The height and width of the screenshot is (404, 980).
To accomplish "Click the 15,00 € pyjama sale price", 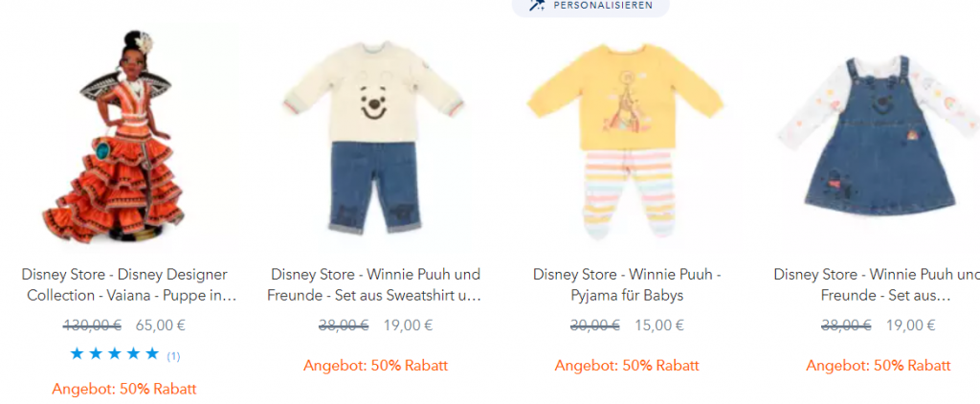I will click(x=659, y=325).
